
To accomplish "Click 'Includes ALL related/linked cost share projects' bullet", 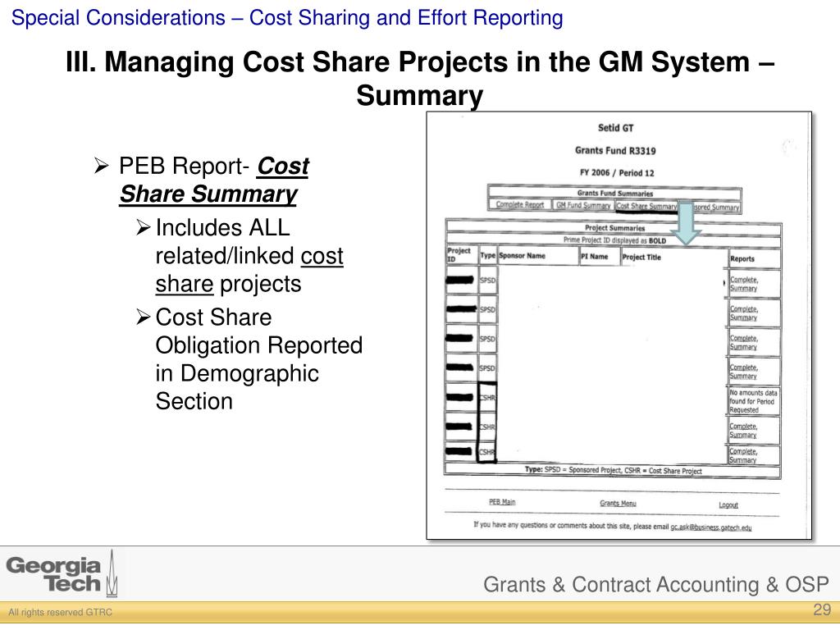I will 249,256.
